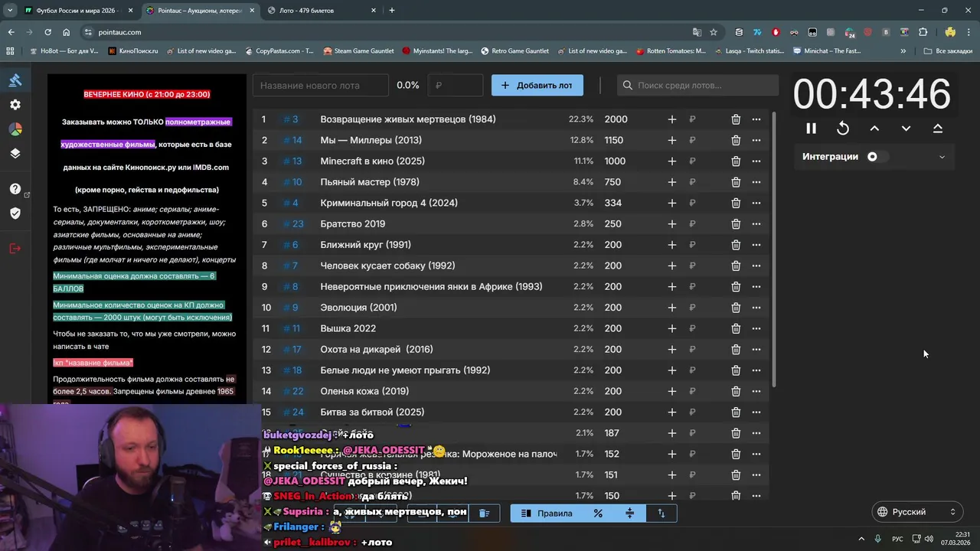Delete lot Оленья кожа (2019)
The height and width of the screenshot is (551, 980).
click(x=736, y=391)
